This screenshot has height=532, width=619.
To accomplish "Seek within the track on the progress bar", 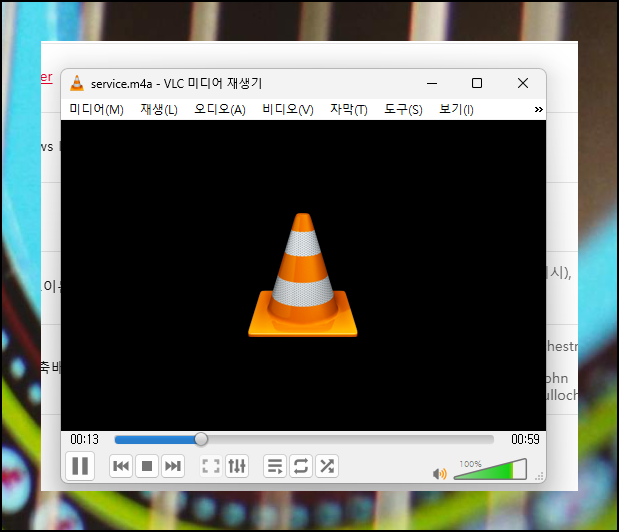I will coord(304,440).
